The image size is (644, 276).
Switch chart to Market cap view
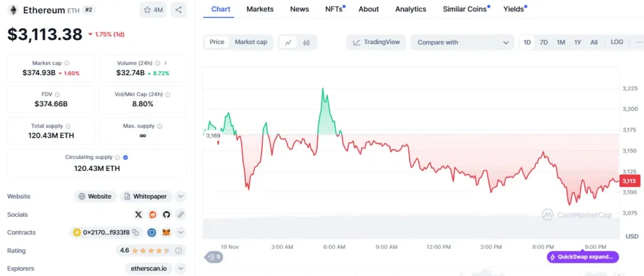coord(250,42)
